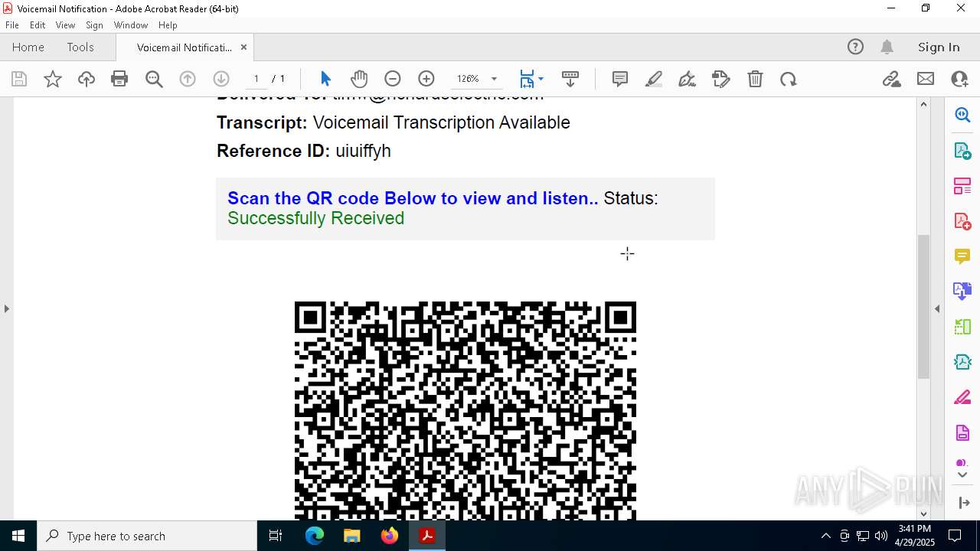
Task: Open Comment tool in right pane
Action: click(x=962, y=256)
